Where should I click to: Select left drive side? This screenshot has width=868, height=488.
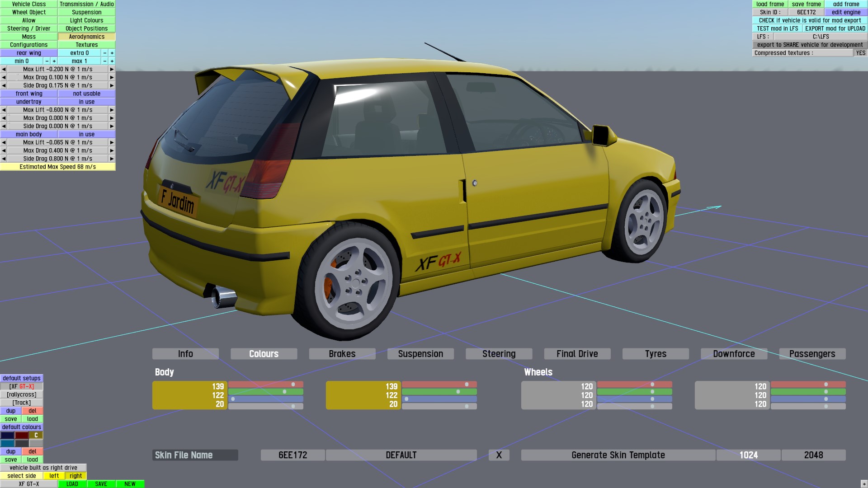pos(54,476)
